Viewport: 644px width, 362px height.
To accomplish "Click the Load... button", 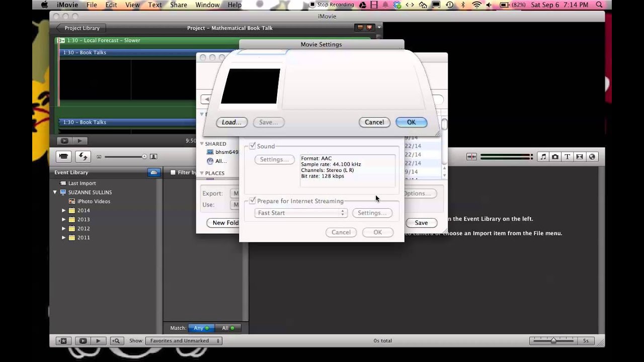I will (x=231, y=122).
